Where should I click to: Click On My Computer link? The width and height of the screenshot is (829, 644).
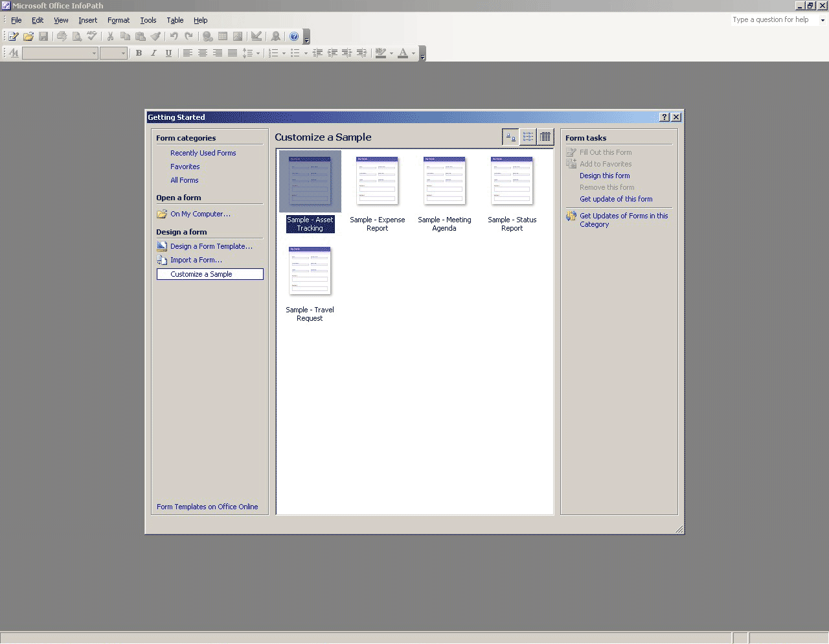(200, 214)
